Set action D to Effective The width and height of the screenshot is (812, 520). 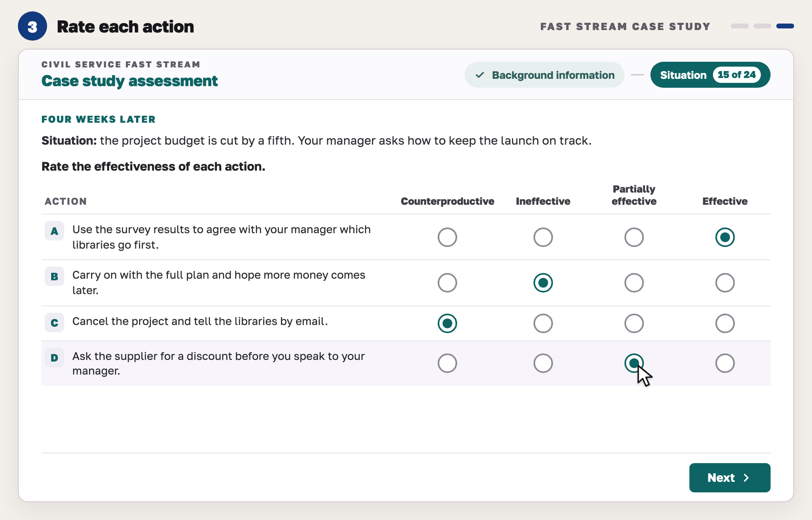[725, 363]
